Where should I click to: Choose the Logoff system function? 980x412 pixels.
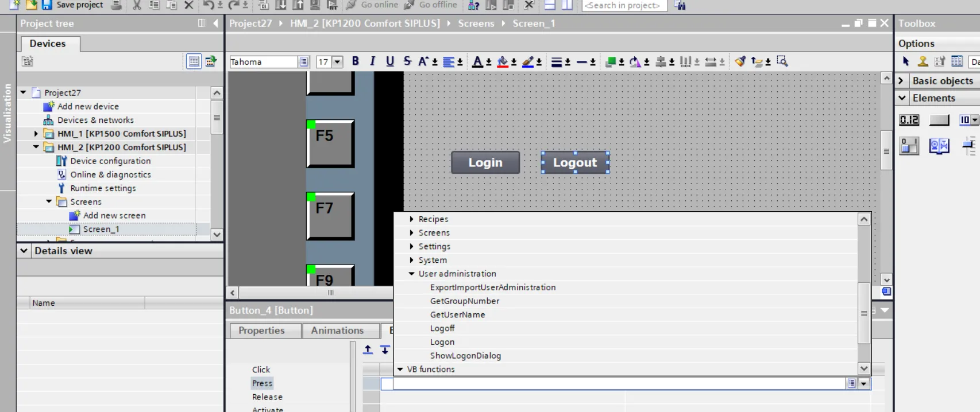click(442, 328)
